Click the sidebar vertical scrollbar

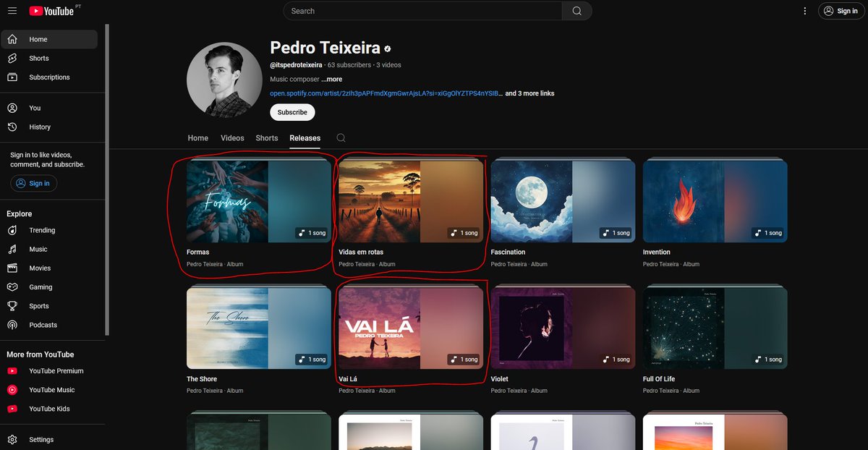[108, 181]
